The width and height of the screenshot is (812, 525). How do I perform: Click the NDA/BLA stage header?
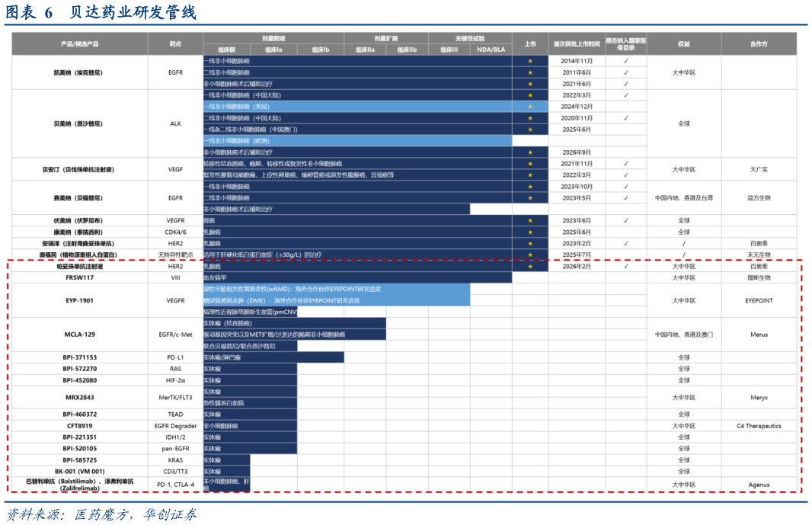[x=491, y=50]
